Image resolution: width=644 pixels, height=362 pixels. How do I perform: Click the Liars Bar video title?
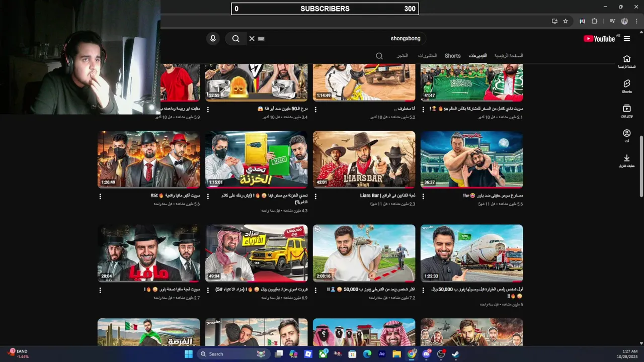387,196
